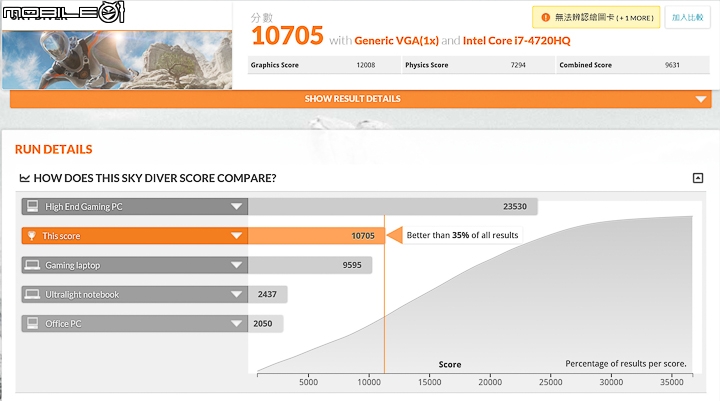Click the trophy icon in This score row

[32, 236]
